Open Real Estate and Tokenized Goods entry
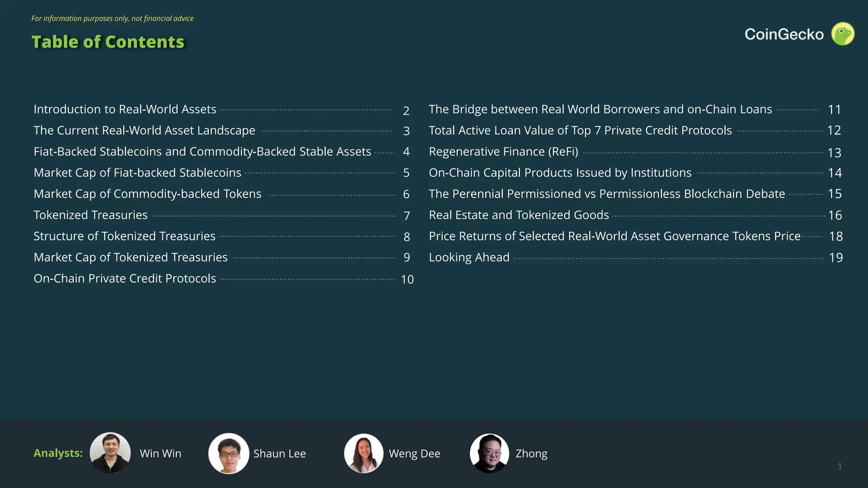868x488 pixels. click(519, 215)
